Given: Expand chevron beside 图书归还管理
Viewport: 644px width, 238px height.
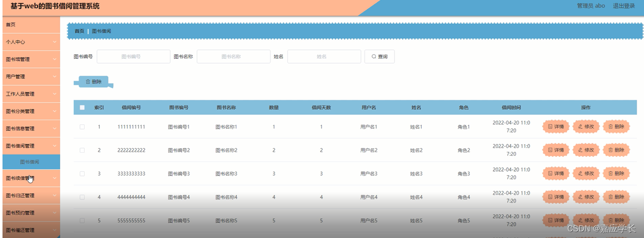Looking at the screenshot, I should coord(54,195).
